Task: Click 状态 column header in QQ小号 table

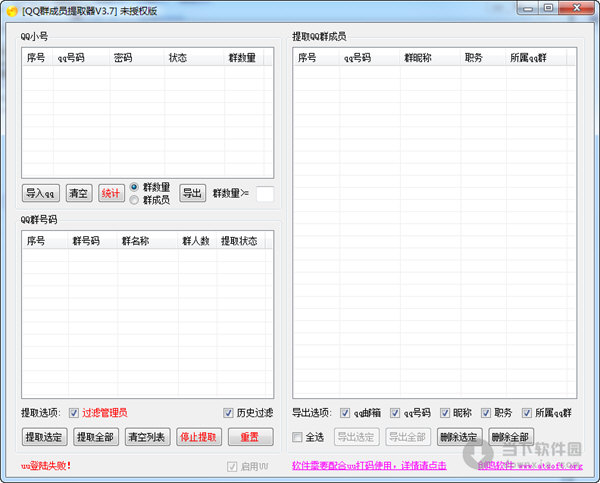Action: click(x=194, y=58)
